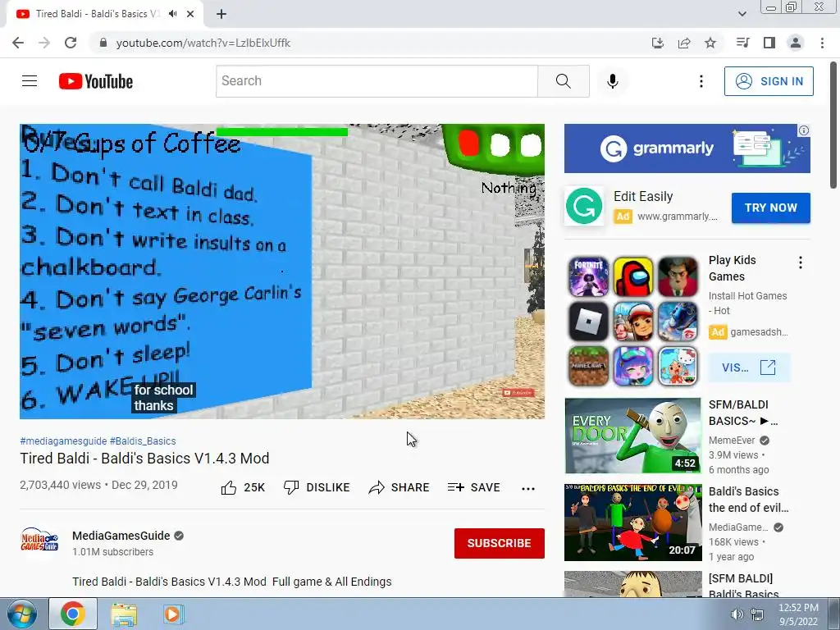Open more actions ellipsis beside Save
The height and width of the screenshot is (630, 840).
point(528,488)
